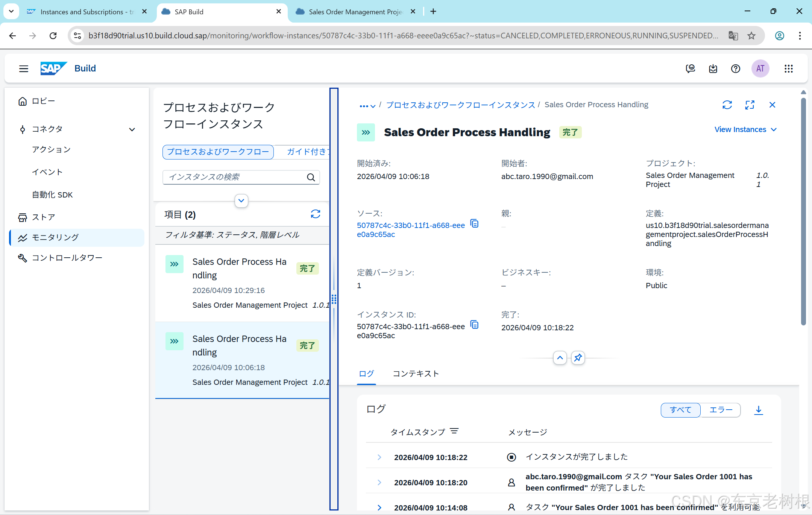This screenshot has width=812, height=515.
Task: Open the SAP product switcher grid
Action: [x=788, y=68]
